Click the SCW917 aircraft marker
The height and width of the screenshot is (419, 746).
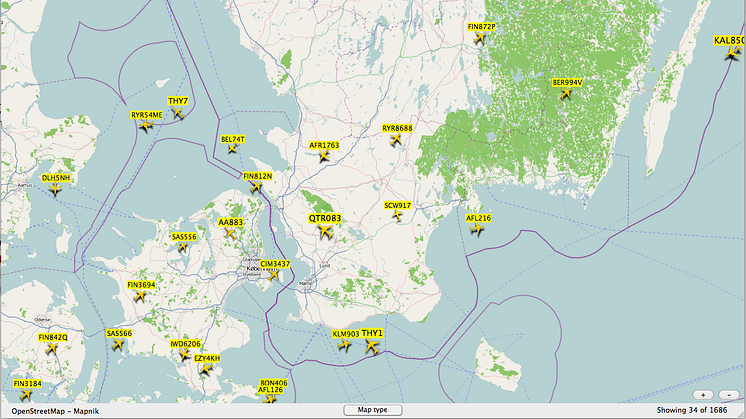397,216
